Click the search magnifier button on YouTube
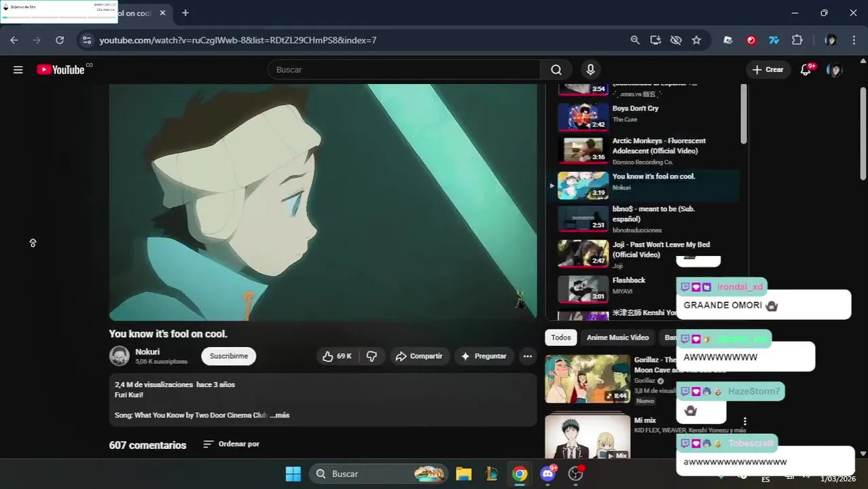This screenshot has height=489, width=868. point(556,70)
